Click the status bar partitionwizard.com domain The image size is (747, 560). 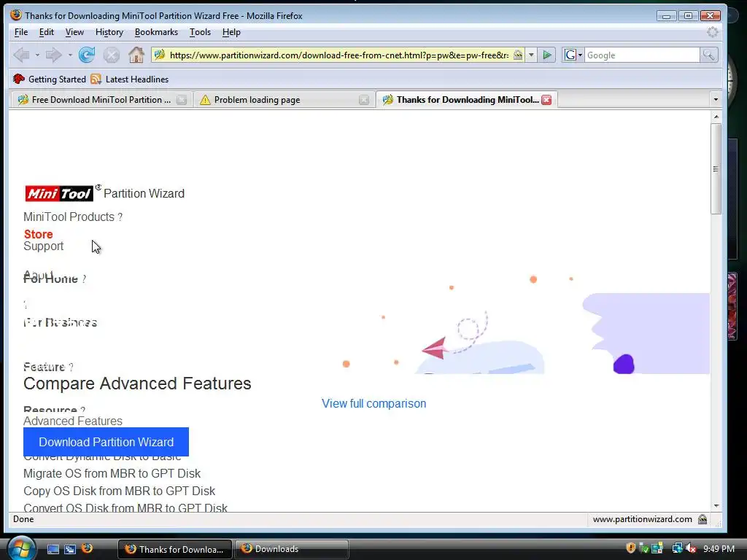click(x=642, y=519)
